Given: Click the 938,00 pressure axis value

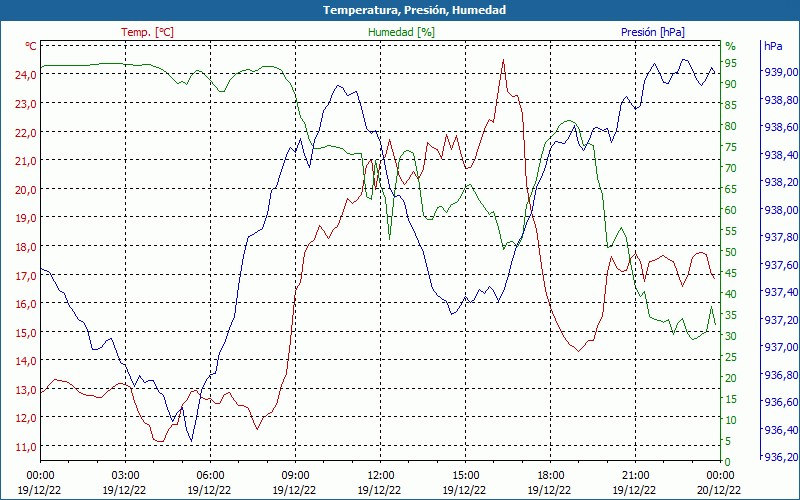Looking at the screenshot, I should coord(781,210).
